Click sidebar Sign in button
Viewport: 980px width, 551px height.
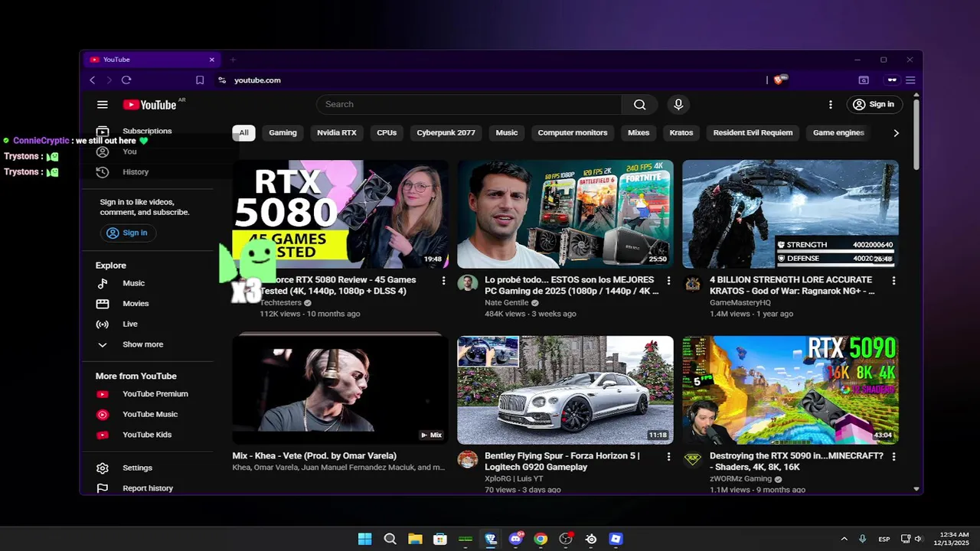[128, 233]
